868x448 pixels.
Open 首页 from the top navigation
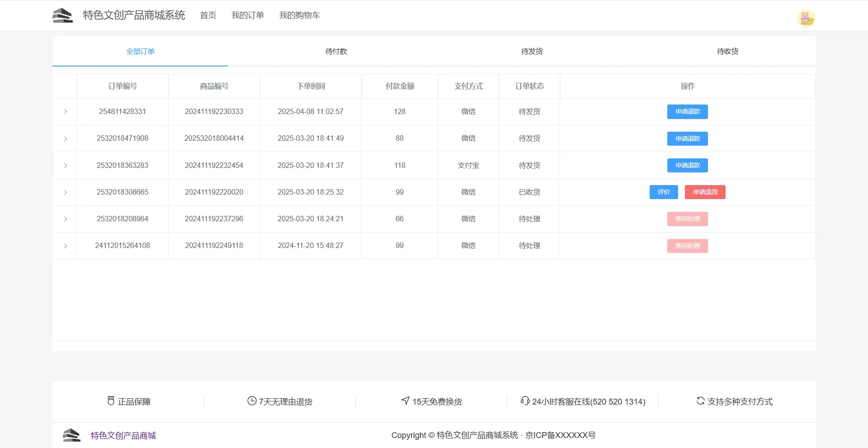(x=208, y=15)
